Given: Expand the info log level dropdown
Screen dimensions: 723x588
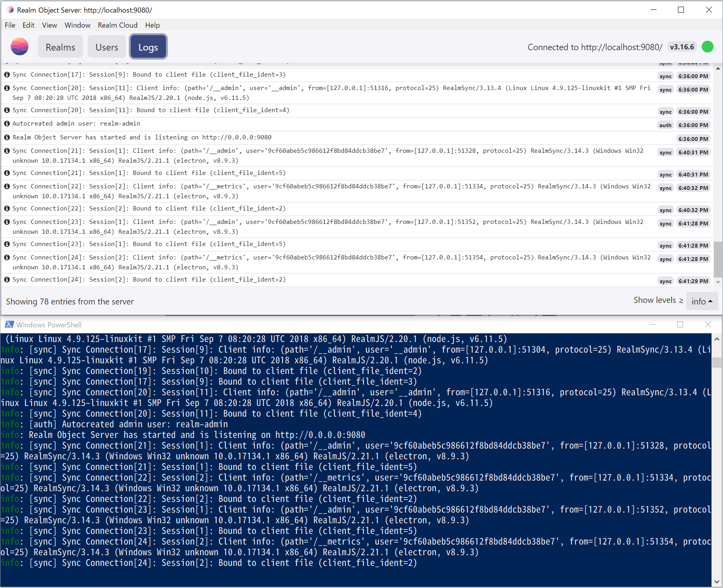Looking at the screenshot, I should tap(702, 301).
